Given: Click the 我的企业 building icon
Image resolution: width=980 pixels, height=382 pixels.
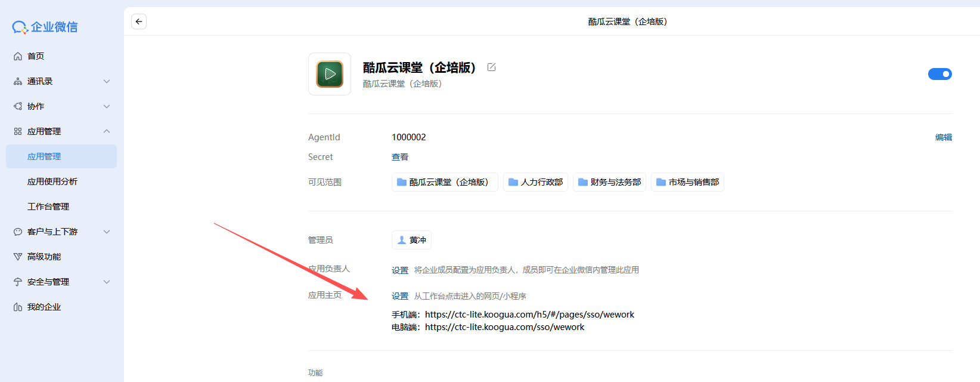Looking at the screenshot, I should tap(18, 307).
